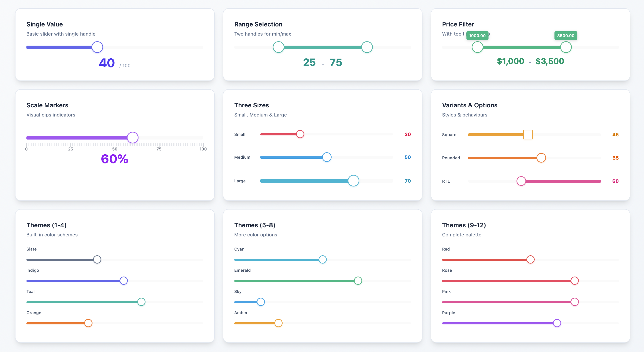
Task: Click the Sky theme slider handle
Action: (x=260, y=302)
